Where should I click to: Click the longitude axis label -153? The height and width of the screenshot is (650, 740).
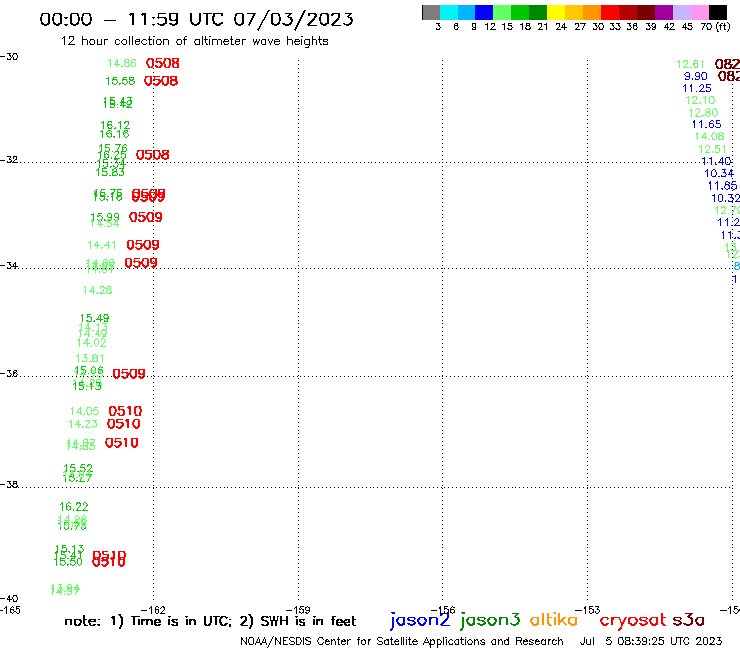(x=588, y=610)
